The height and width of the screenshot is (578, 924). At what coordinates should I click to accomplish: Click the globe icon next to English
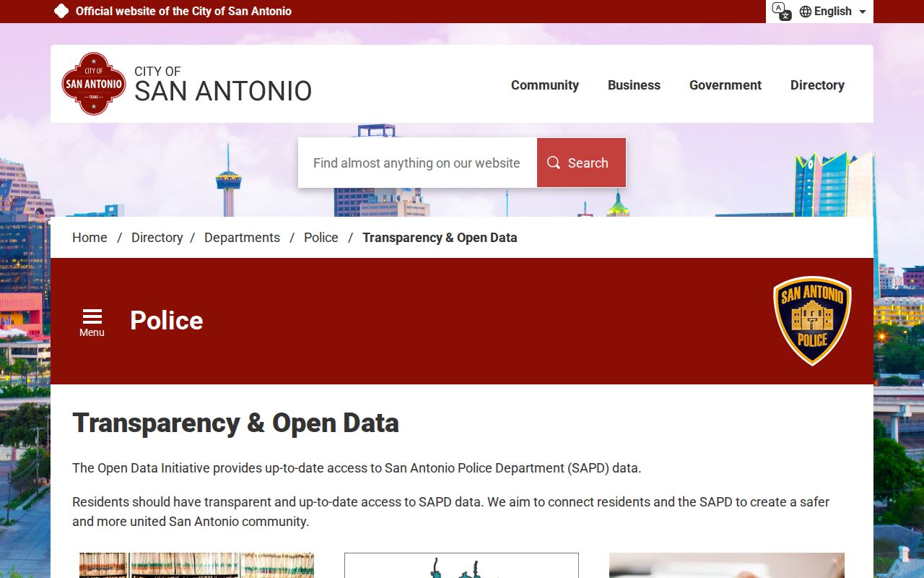click(806, 12)
